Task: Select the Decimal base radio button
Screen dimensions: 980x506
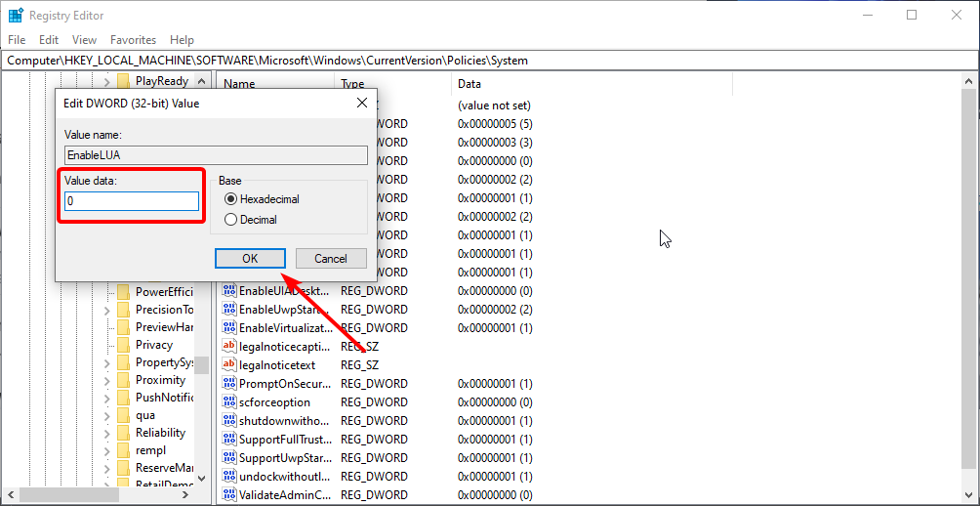Action: [230, 220]
